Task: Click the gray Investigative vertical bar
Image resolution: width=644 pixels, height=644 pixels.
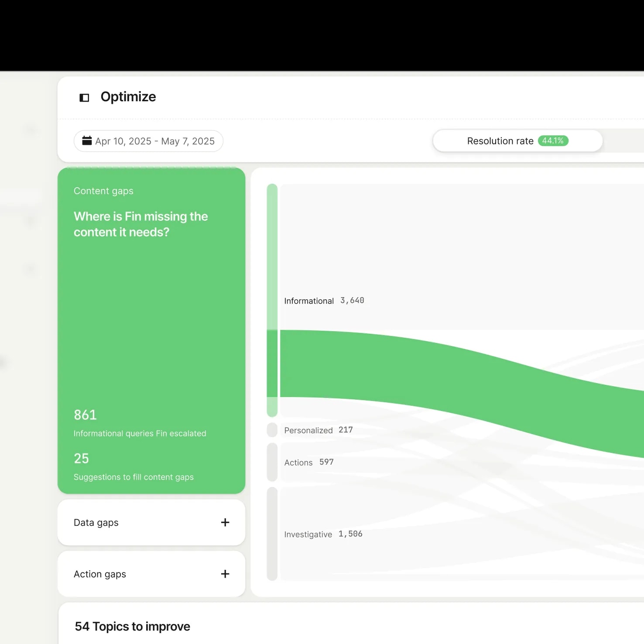Action: pos(272,534)
